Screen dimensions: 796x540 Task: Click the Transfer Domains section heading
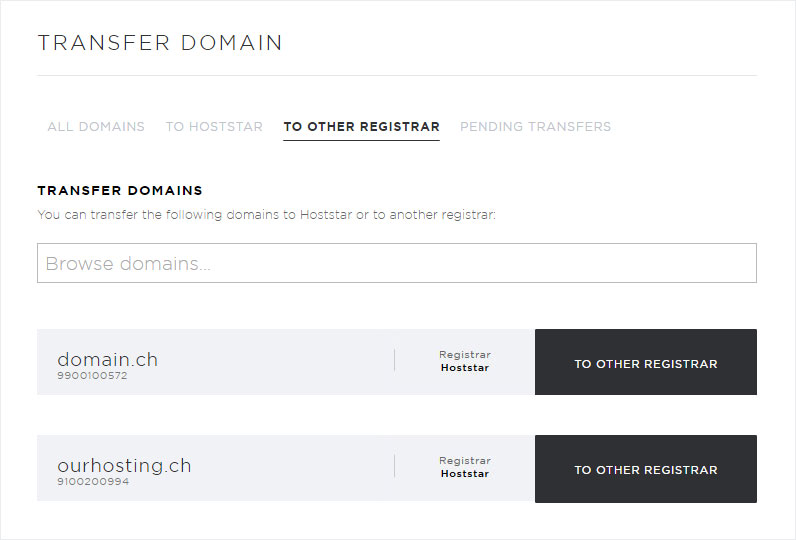pos(120,190)
